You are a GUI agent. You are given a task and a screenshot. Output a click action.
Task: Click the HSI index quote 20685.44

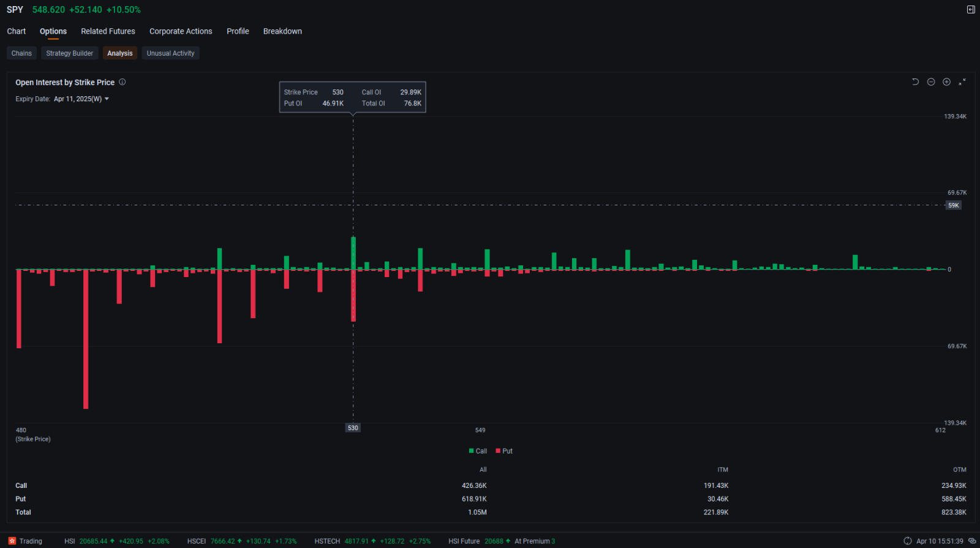(93, 541)
